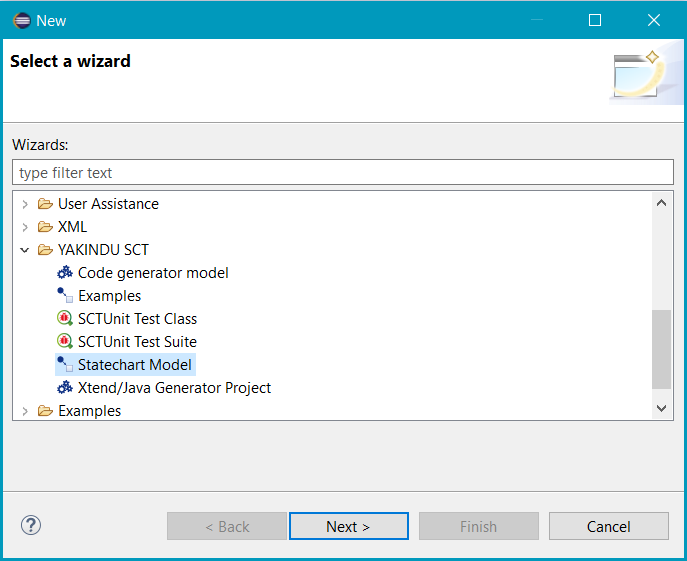The height and width of the screenshot is (561, 687).
Task: Click the YAKINDU SCT folder icon
Action: click(x=45, y=250)
